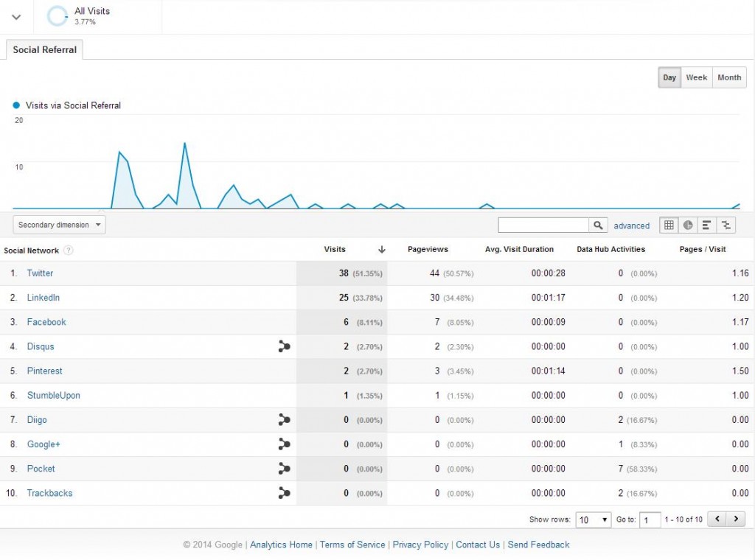Select the 1 - 10 of 10 pagination text
The height and width of the screenshot is (560, 755).
[x=683, y=519]
